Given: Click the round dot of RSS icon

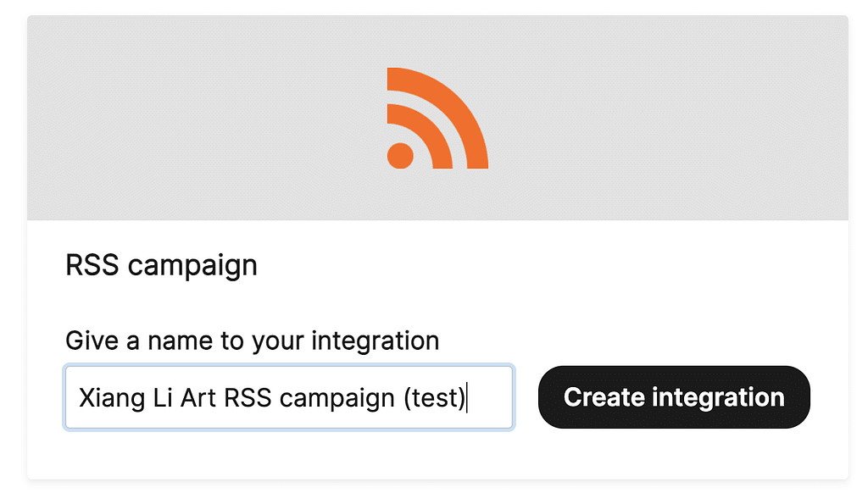Looking at the screenshot, I should [400, 156].
